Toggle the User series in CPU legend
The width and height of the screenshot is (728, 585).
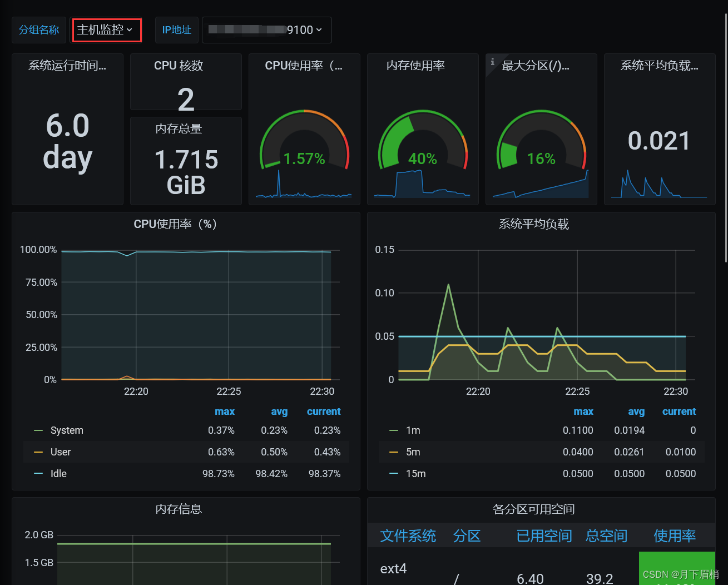point(61,452)
